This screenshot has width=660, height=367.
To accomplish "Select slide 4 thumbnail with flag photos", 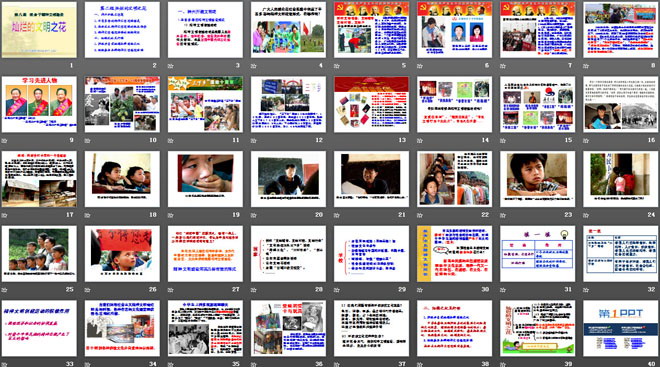I will coord(288,29).
